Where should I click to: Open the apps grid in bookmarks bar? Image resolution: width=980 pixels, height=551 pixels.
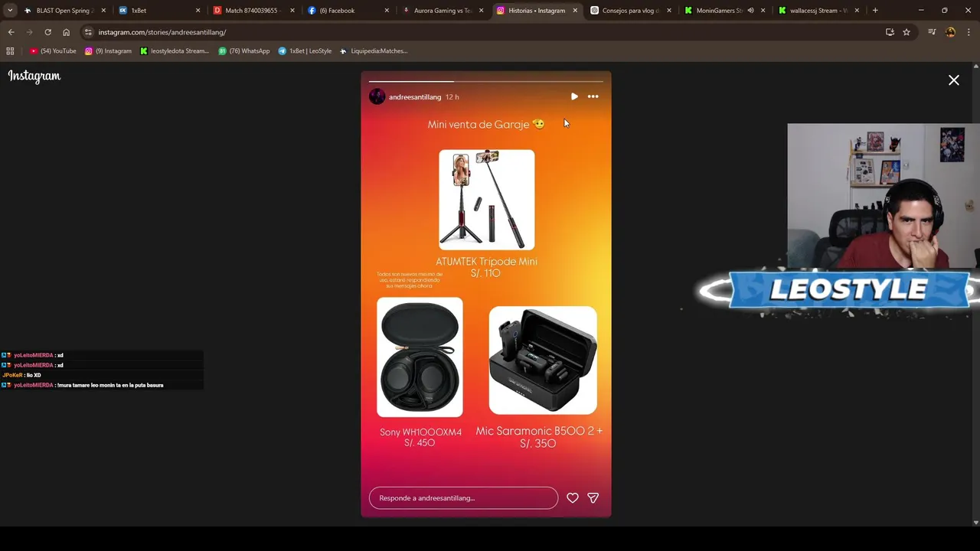click(10, 51)
